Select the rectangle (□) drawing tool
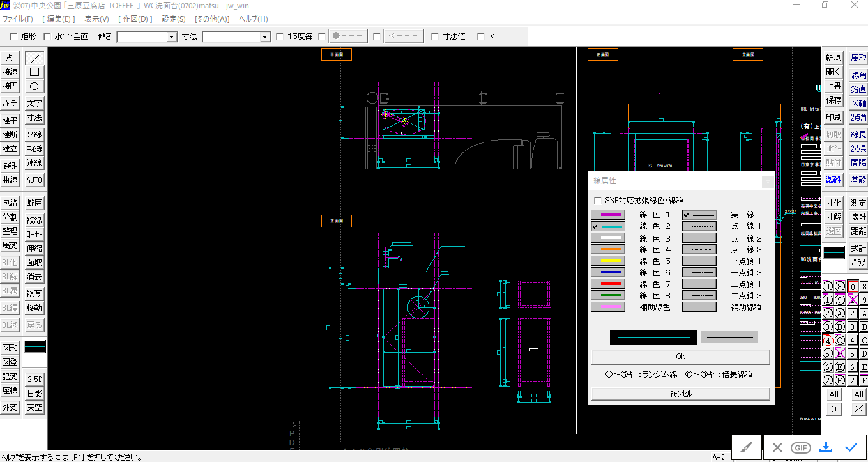The width and height of the screenshot is (868, 462). point(34,72)
